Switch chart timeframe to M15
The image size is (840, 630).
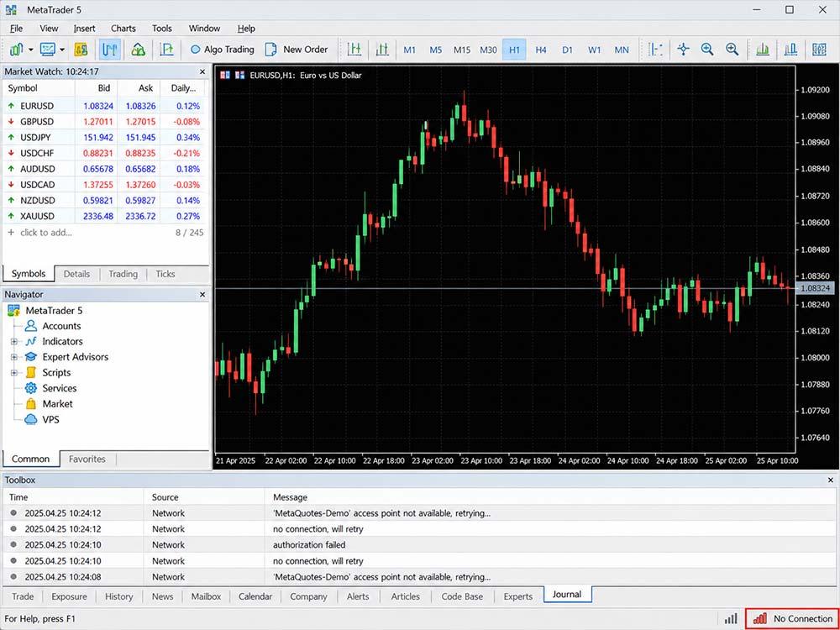pyautogui.click(x=462, y=50)
